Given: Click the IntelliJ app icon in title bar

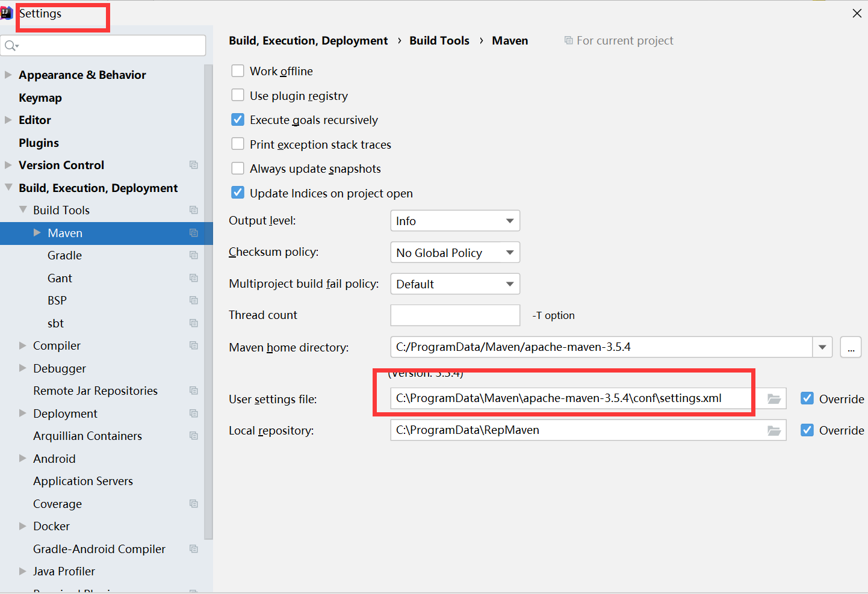Looking at the screenshot, I should pyautogui.click(x=6, y=13).
